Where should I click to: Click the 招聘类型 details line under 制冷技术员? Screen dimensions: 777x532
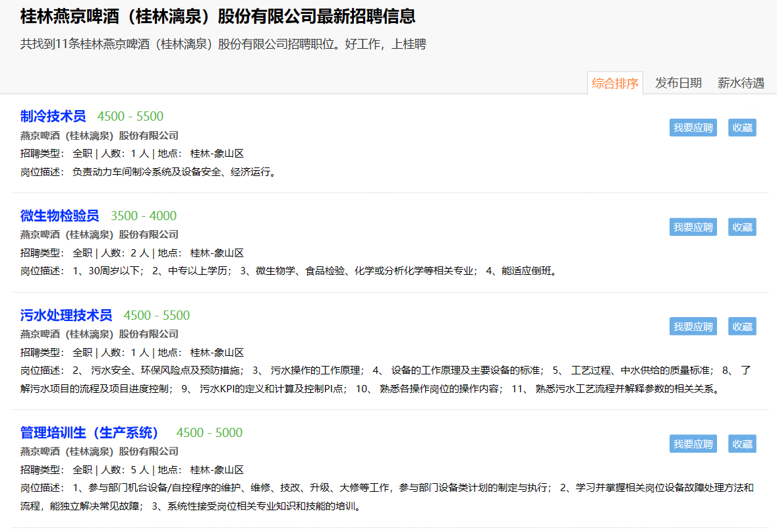(x=132, y=154)
